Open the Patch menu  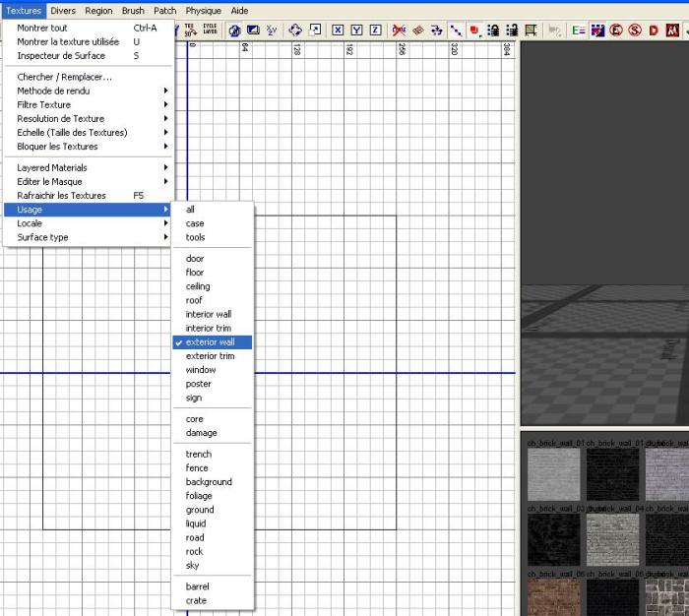(165, 11)
